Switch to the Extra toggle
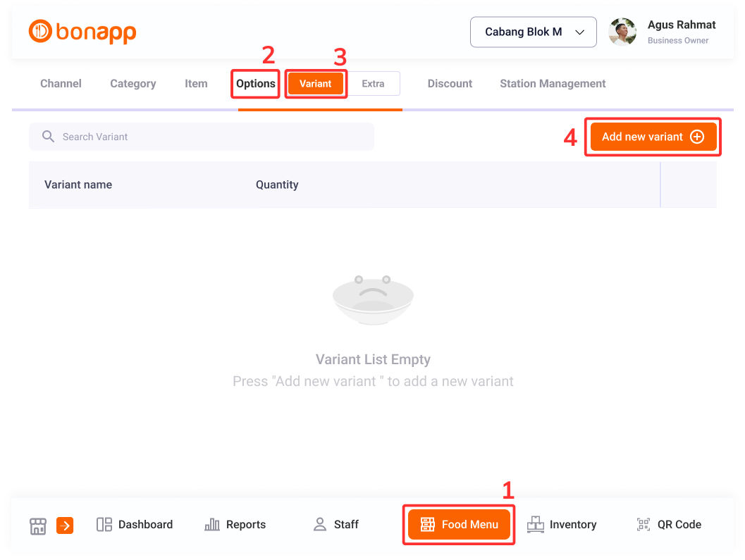 [x=373, y=84]
